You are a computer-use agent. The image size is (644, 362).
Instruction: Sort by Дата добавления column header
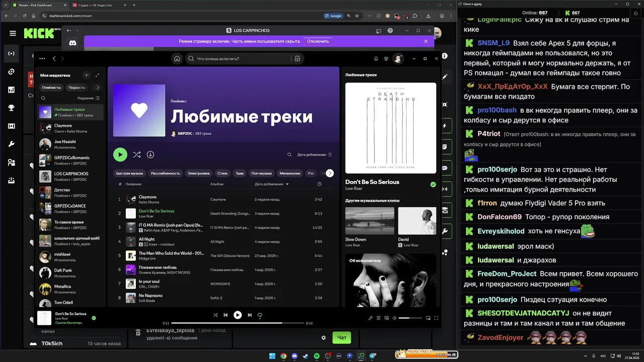(272, 184)
